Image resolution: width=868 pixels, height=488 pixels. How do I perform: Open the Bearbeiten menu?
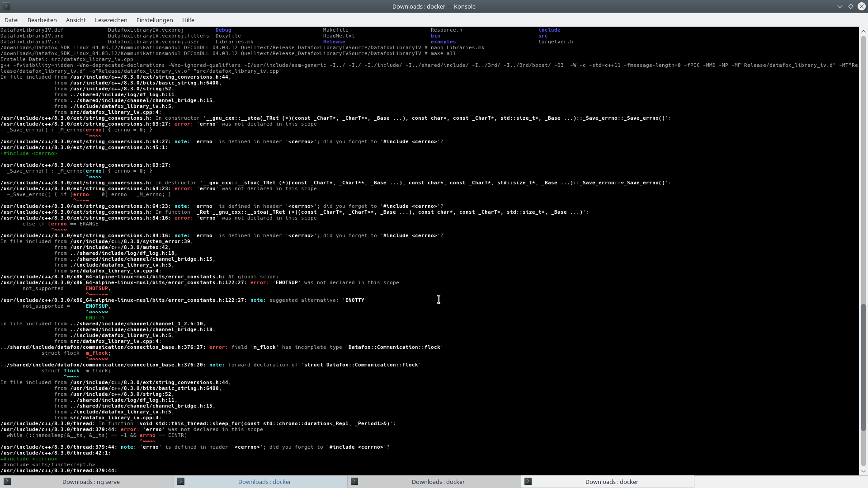coord(42,20)
